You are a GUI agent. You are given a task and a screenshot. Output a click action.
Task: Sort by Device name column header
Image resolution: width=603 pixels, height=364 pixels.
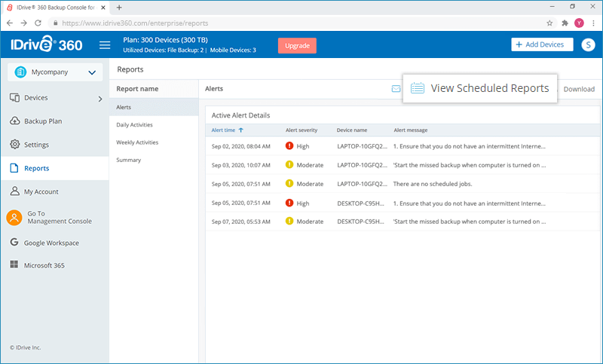pos(351,130)
